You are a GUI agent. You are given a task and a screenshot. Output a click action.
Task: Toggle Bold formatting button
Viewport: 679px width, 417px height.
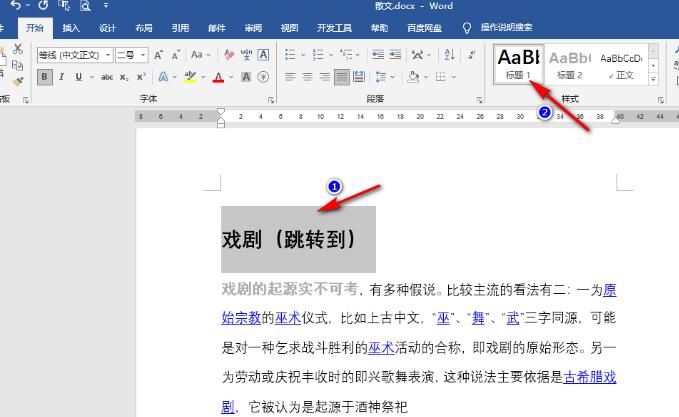point(45,77)
